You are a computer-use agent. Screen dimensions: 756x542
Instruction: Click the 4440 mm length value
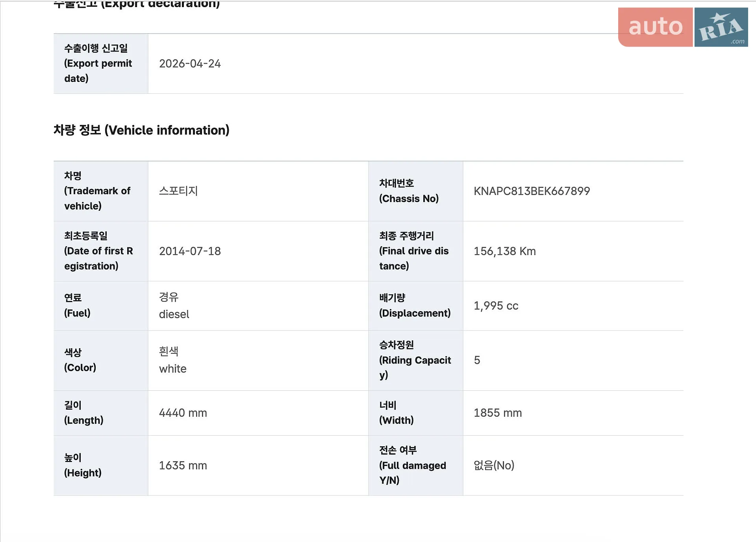click(183, 413)
